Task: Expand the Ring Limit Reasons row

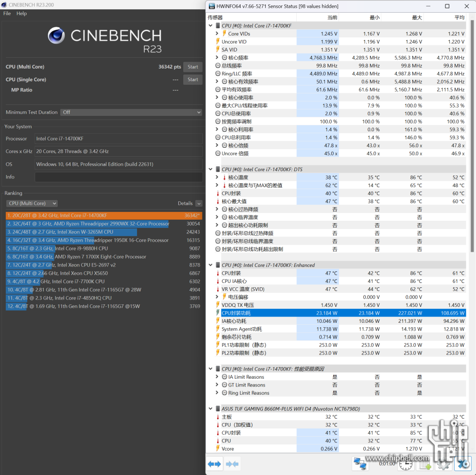Action: click(x=217, y=393)
